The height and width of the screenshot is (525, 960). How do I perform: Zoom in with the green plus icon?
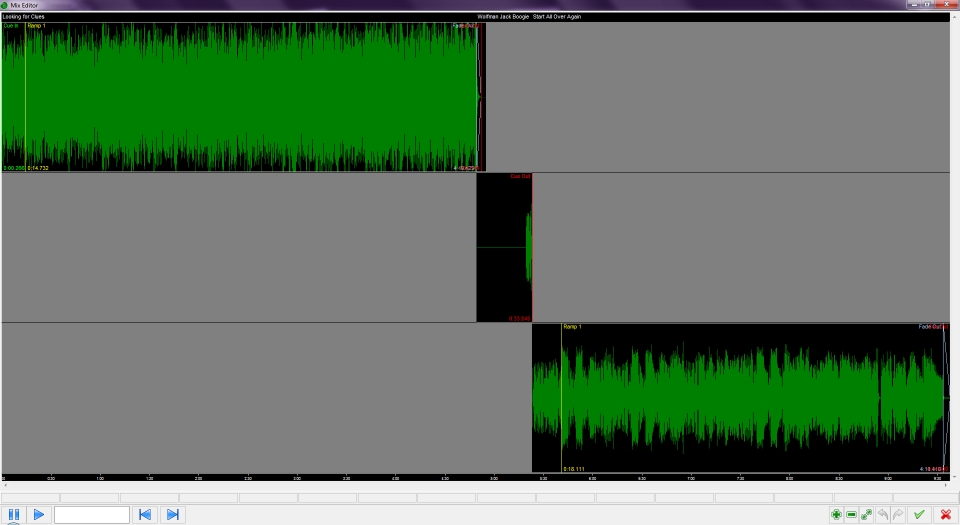[x=836, y=515]
